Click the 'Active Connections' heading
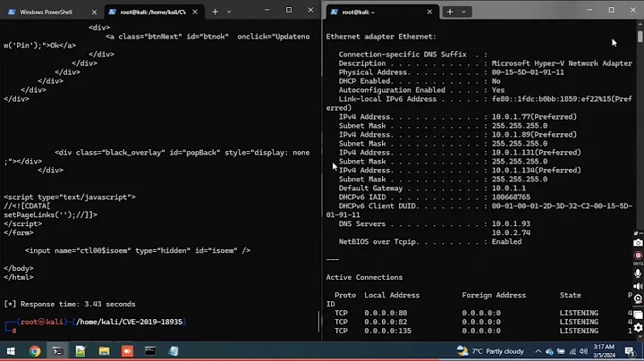This screenshot has width=644, height=361. [x=364, y=277]
